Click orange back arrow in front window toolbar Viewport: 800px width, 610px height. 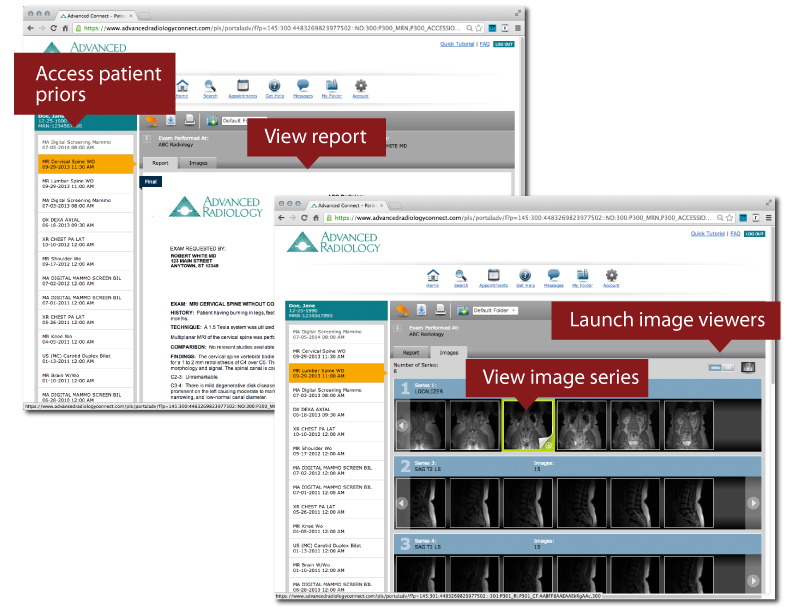coord(402,310)
